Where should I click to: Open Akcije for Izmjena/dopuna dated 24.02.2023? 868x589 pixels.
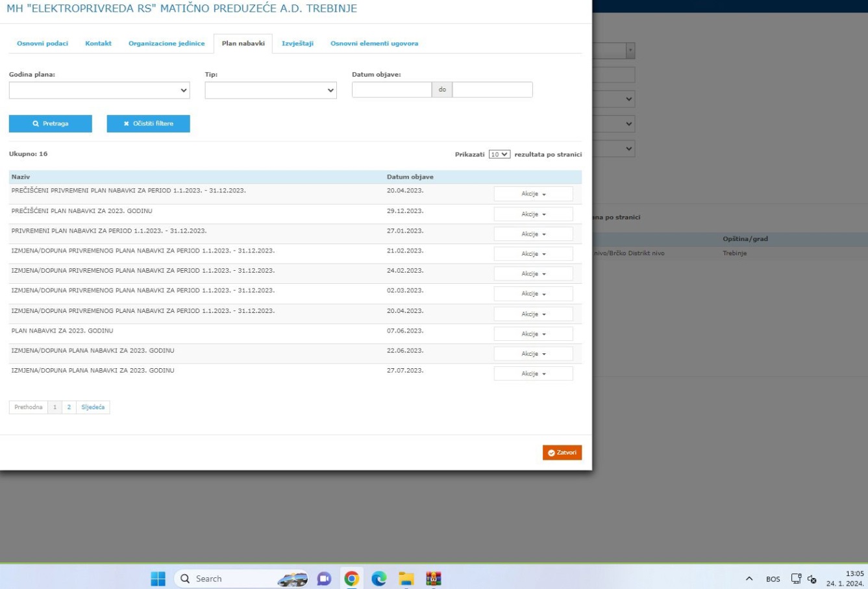(x=533, y=274)
